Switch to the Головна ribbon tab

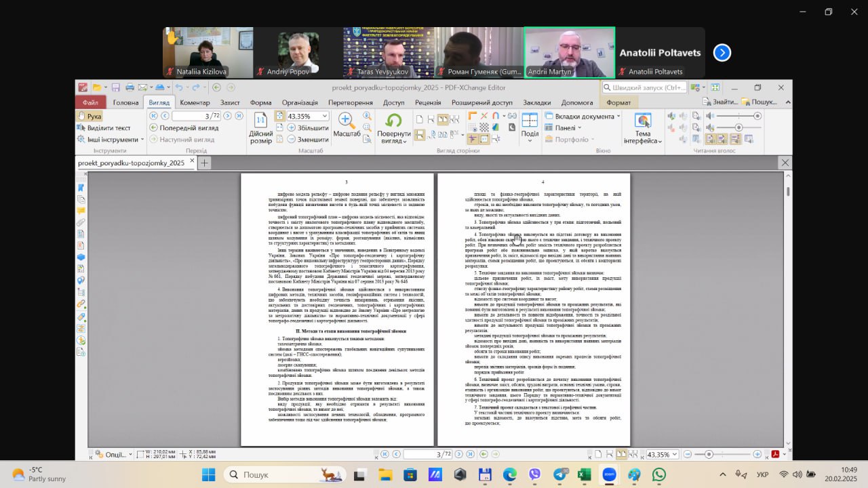pos(125,102)
